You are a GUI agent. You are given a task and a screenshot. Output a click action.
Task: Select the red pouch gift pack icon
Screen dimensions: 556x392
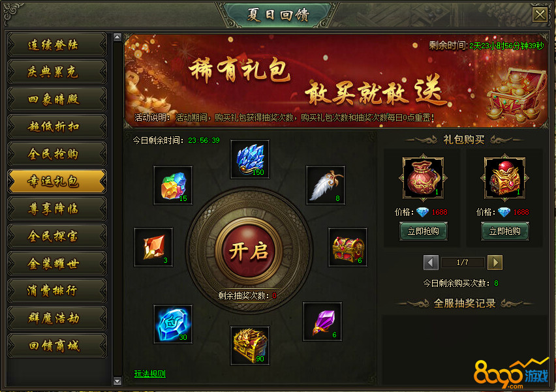[x=424, y=178]
